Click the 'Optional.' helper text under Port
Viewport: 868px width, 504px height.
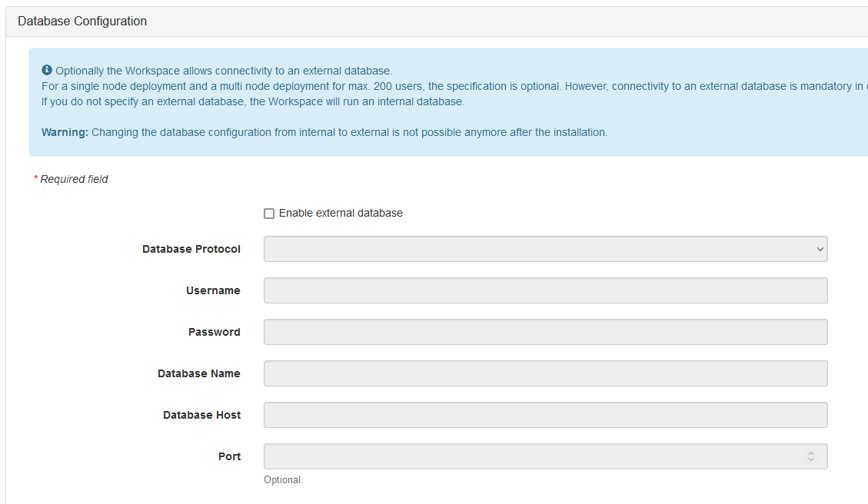pyautogui.click(x=284, y=479)
